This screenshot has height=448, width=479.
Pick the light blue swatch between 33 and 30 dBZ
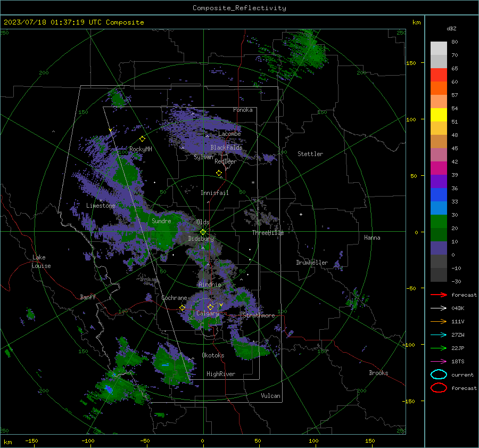[x=439, y=208]
